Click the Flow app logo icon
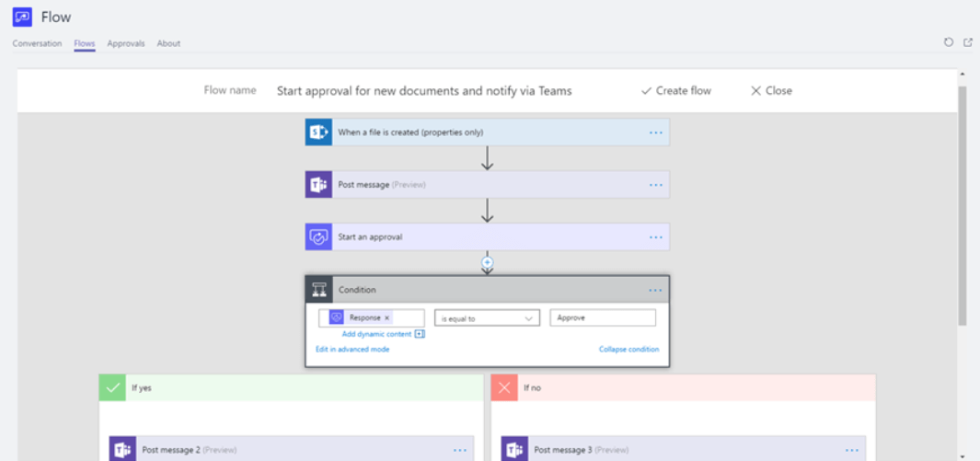Viewport: 980px width, 461px height. click(22, 17)
